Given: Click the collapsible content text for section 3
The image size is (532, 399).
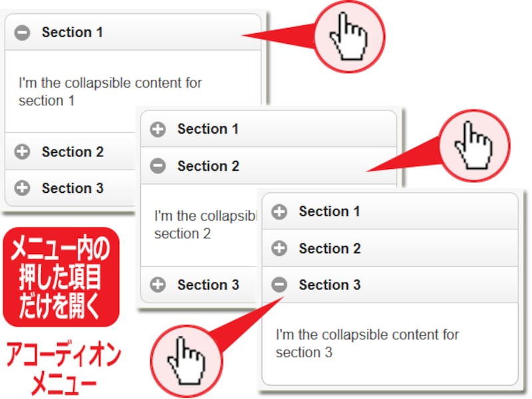Looking at the screenshot, I should click(367, 343).
